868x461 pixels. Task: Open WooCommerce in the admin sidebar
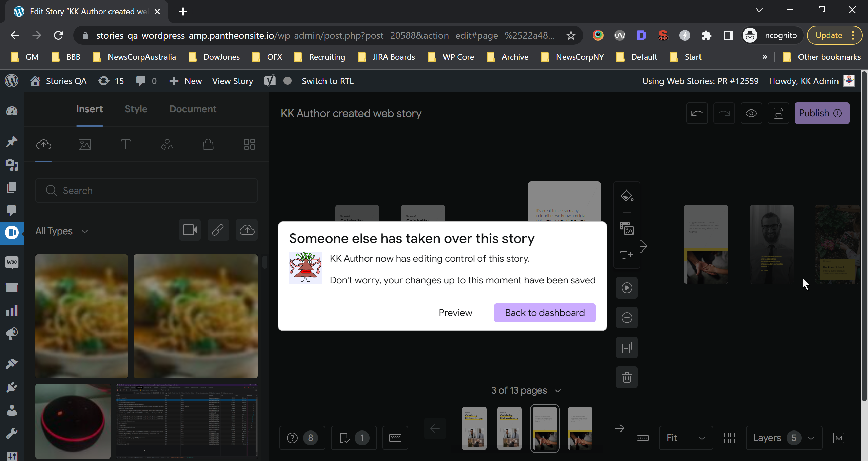[12, 262]
